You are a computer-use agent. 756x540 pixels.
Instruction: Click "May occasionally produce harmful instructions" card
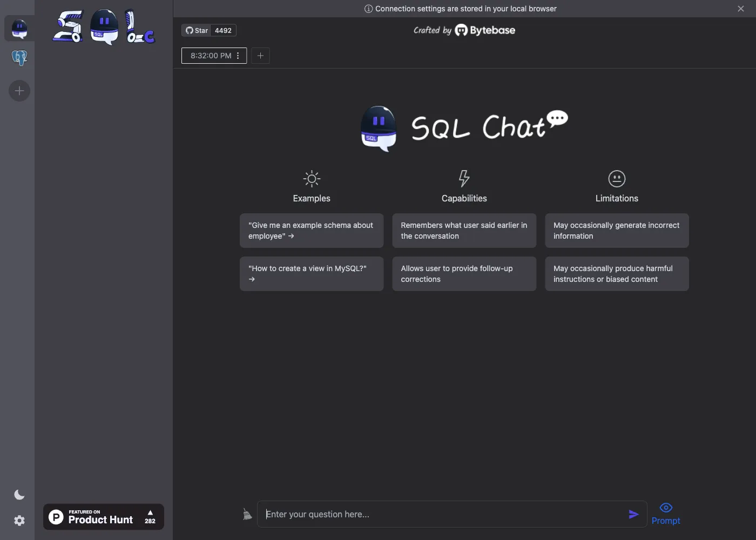(x=617, y=274)
